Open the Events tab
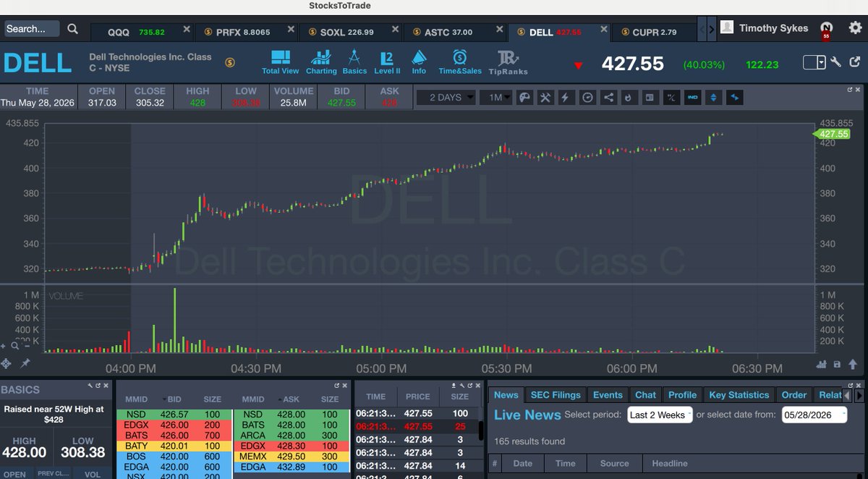Viewport: 868px width, 479px height. 608,395
